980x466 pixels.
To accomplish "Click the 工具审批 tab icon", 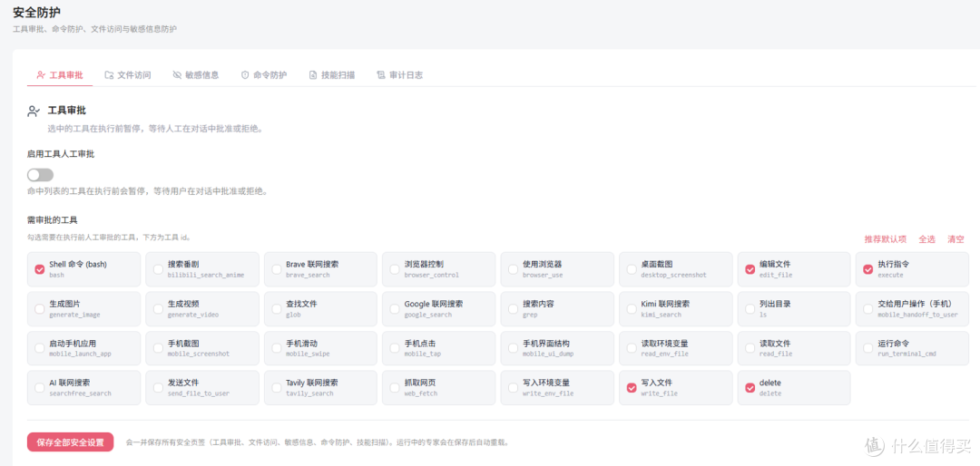I will coord(41,75).
